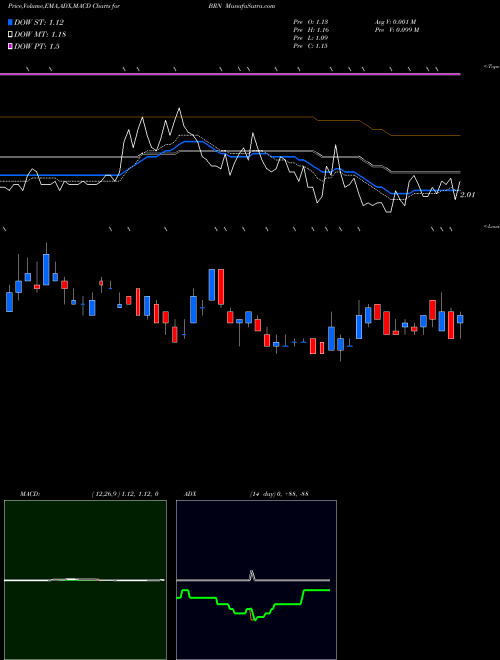500x660 pixels.
Task: Select the 'DOW ST: 1.12' legend text
Action: [39, 23]
